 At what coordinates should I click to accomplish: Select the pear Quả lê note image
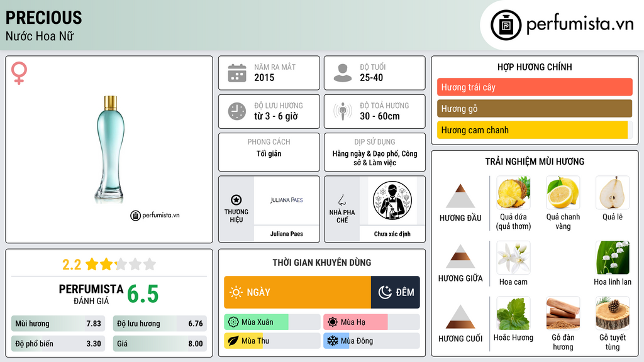pyautogui.click(x=613, y=192)
